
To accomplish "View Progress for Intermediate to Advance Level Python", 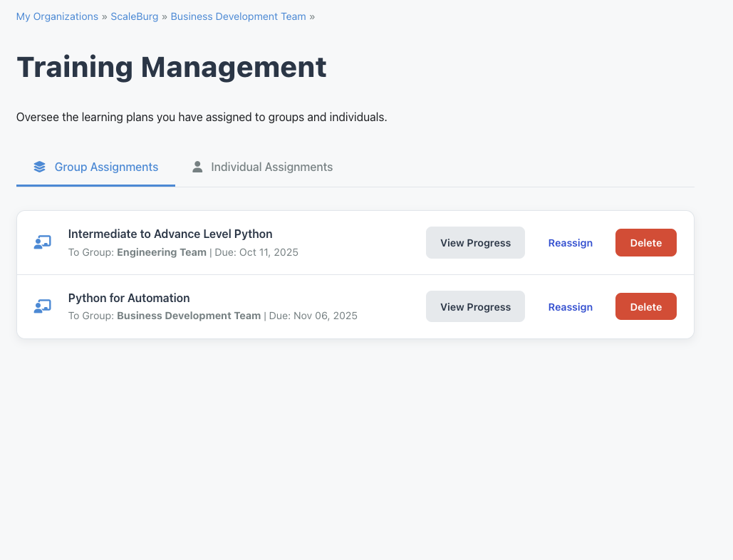I will [475, 243].
